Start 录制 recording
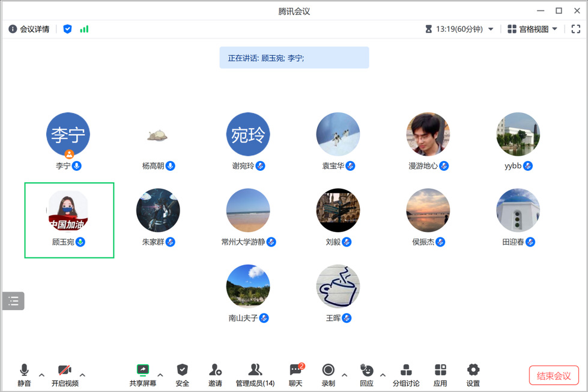 pyautogui.click(x=328, y=375)
